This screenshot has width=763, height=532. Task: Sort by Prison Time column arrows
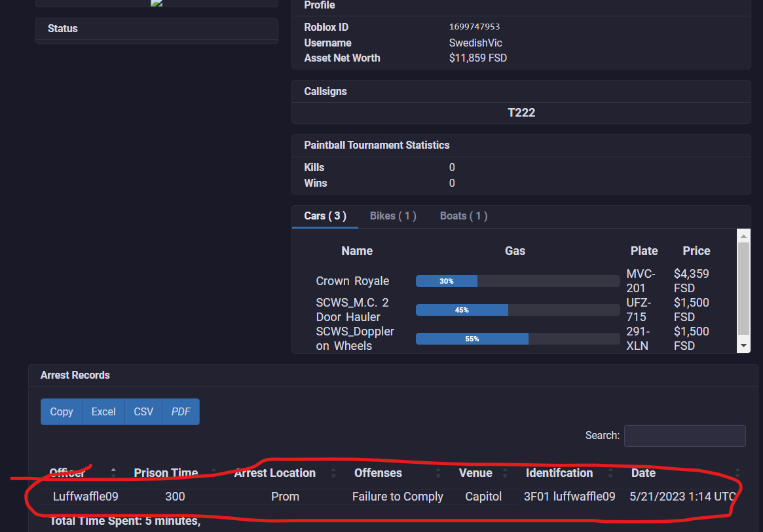click(x=214, y=472)
